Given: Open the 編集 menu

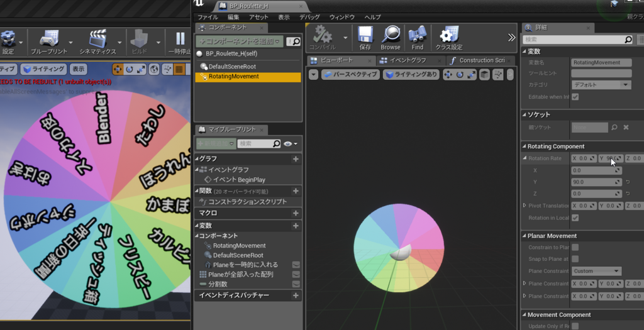Looking at the screenshot, I should [x=233, y=17].
